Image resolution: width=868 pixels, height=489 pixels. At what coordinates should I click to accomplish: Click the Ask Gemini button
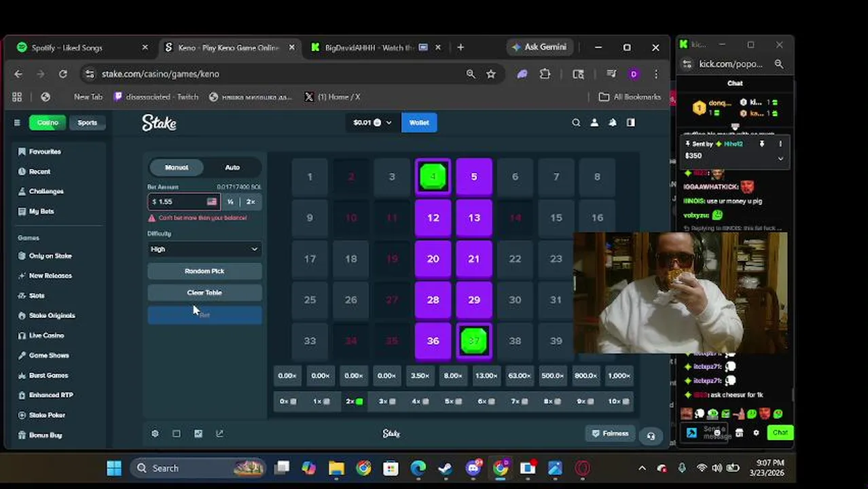(539, 48)
